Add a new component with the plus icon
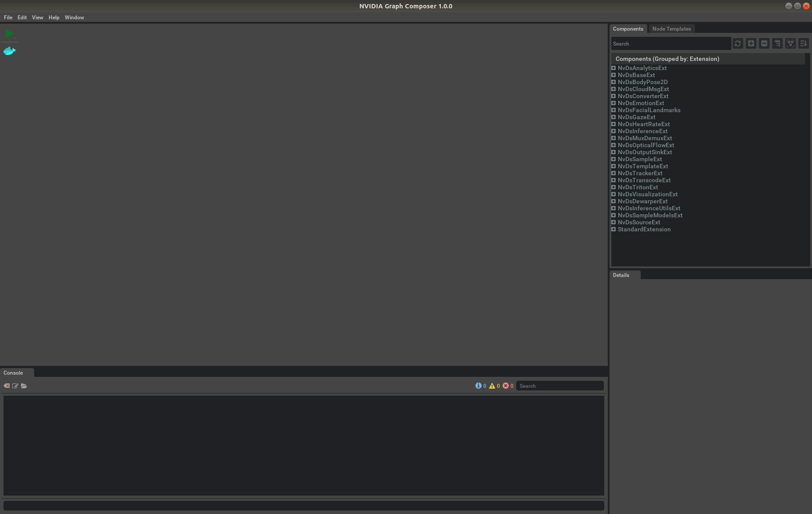 (750, 43)
